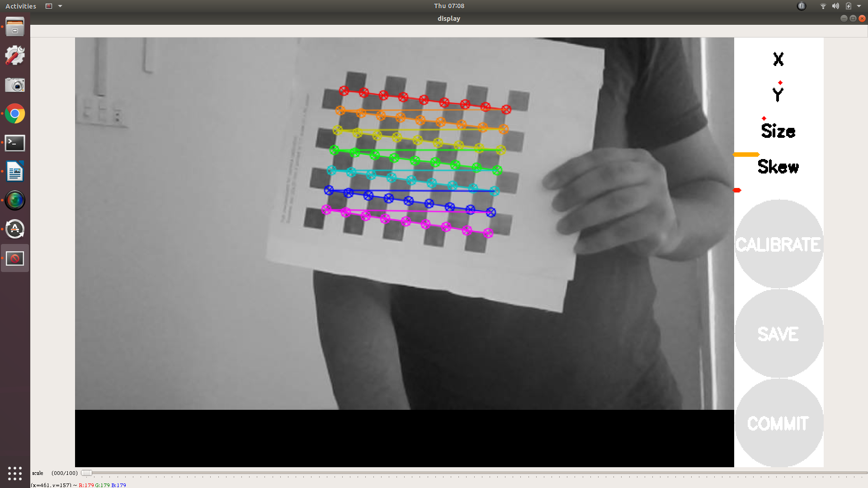
Task: Select the running camera calibration app icon
Action: [15, 258]
